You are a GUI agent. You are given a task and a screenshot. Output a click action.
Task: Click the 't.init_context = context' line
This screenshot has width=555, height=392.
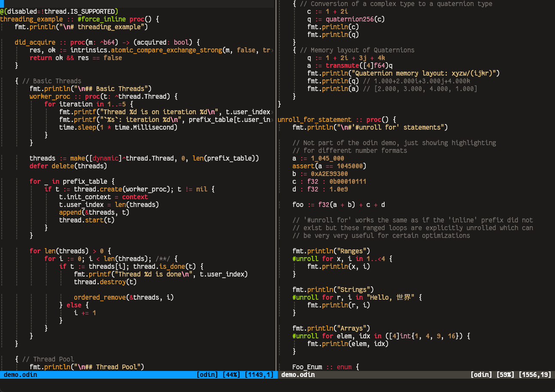[103, 197]
